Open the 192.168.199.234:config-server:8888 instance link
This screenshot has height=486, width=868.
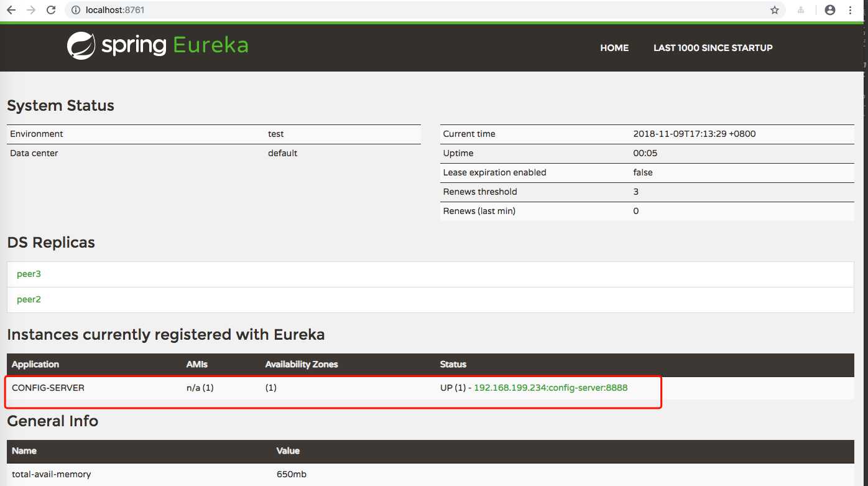(x=550, y=388)
